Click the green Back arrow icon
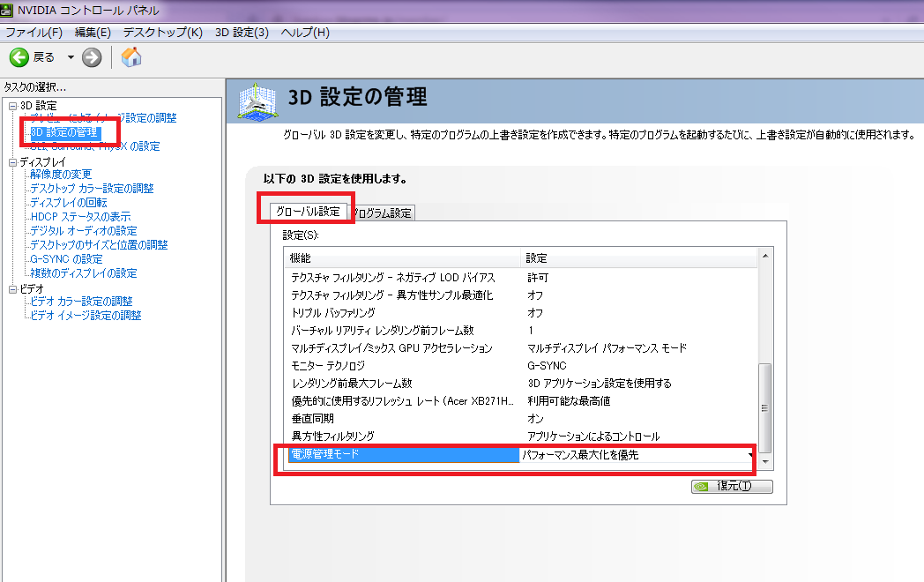This screenshot has width=924, height=582. [x=19, y=57]
